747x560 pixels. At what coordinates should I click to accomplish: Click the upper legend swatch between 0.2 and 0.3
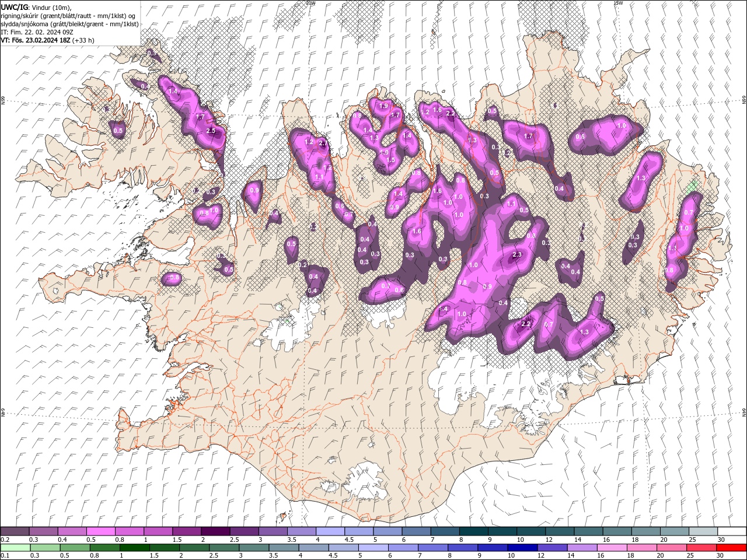(x=15, y=531)
